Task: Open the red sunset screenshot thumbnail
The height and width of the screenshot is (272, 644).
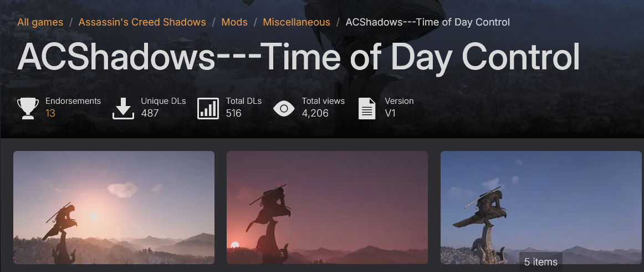Action: click(x=328, y=208)
